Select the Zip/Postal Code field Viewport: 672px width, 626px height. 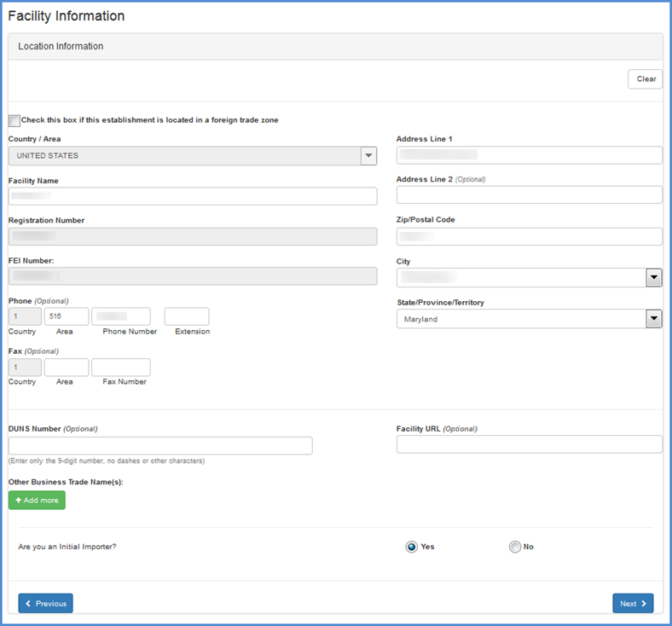529,236
